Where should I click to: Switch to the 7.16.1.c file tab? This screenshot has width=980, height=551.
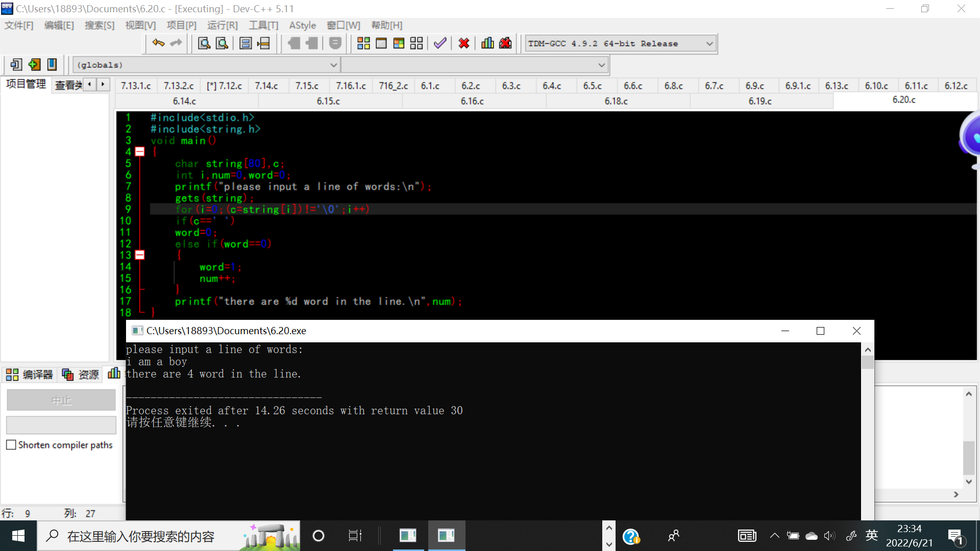click(351, 86)
